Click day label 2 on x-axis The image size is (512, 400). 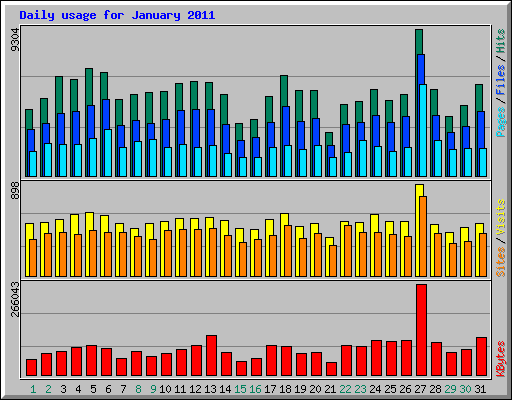click(x=48, y=389)
